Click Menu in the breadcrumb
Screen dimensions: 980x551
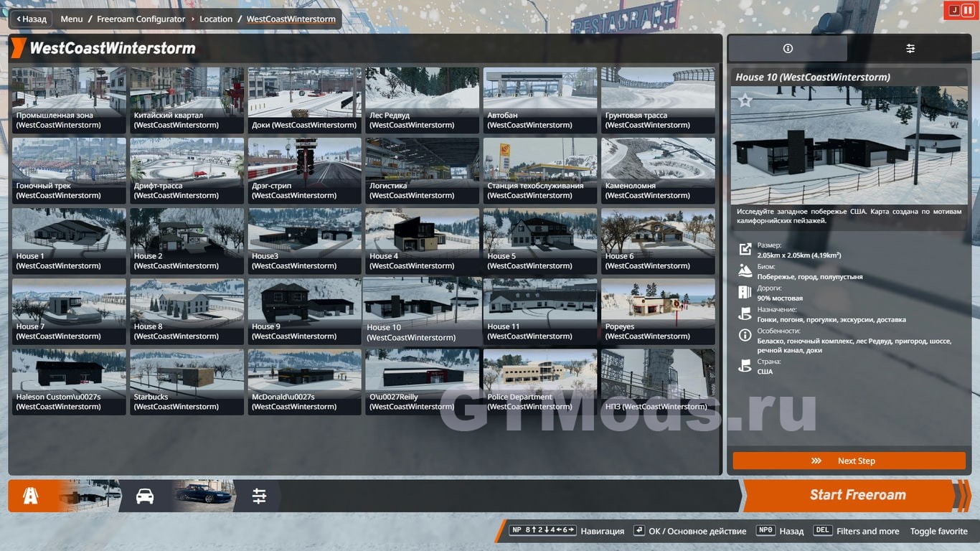(x=72, y=19)
